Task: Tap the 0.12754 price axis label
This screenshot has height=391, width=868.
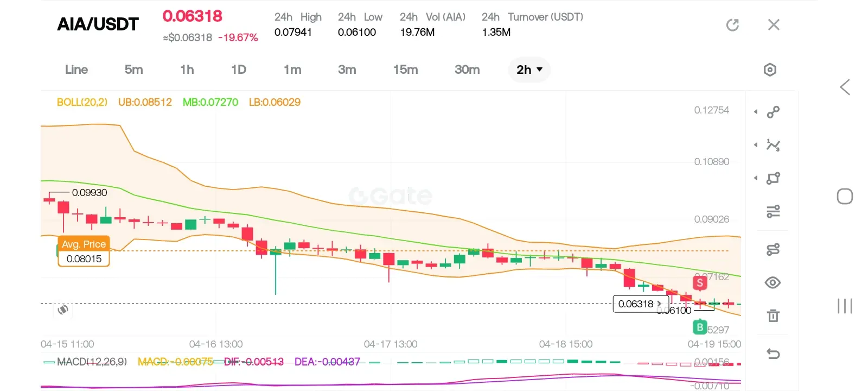Action: tap(712, 110)
